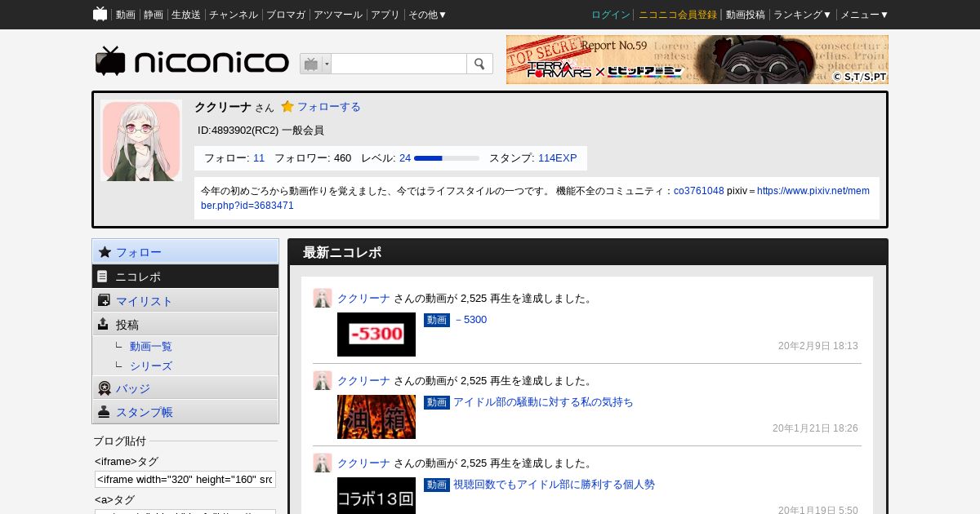Click the search text field

coord(399,64)
